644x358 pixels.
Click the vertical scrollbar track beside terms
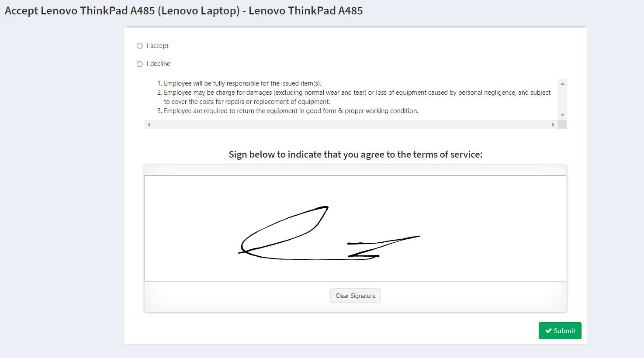click(x=562, y=100)
